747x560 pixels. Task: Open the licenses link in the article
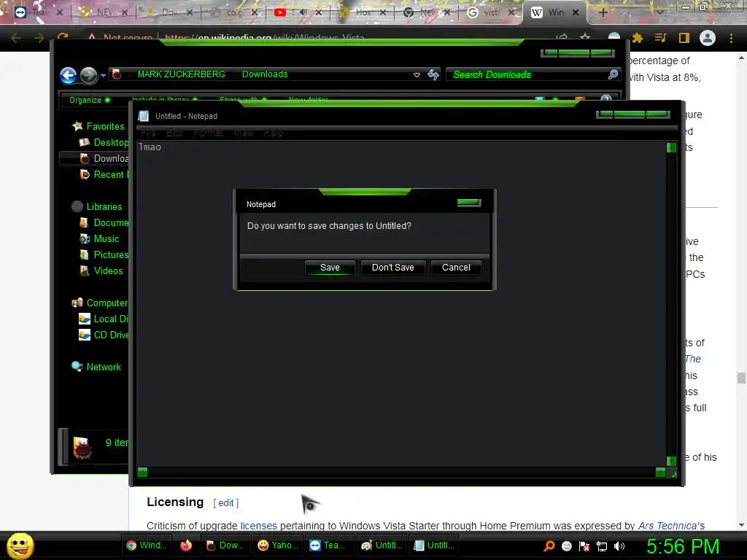point(258,526)
